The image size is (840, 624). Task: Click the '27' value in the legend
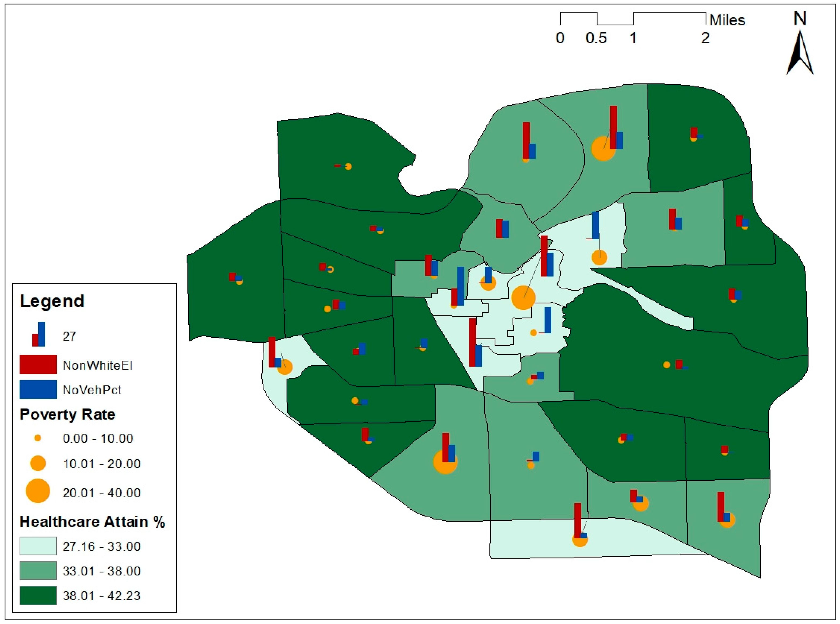(x=70, y=337)
